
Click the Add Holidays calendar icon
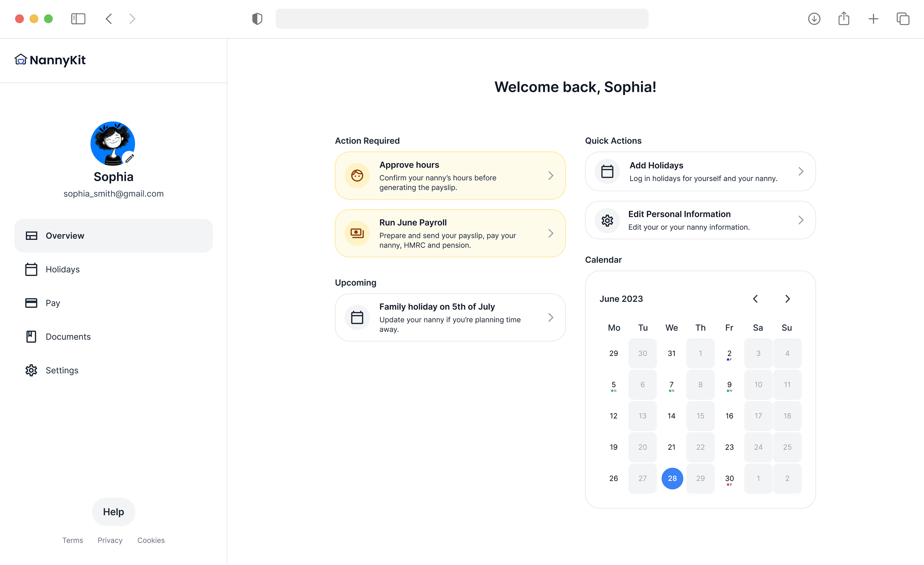point(607,172)
